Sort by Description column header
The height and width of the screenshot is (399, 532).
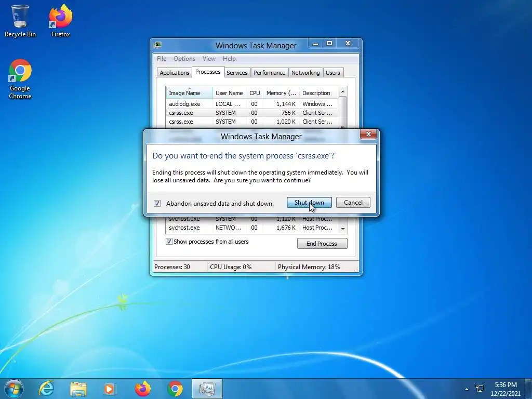click(318, 92)
